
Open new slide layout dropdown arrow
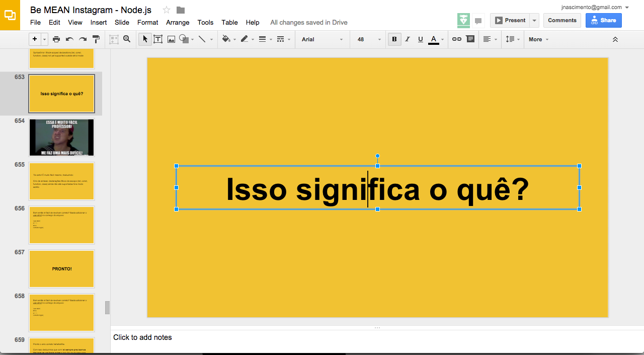pos(45,39)
